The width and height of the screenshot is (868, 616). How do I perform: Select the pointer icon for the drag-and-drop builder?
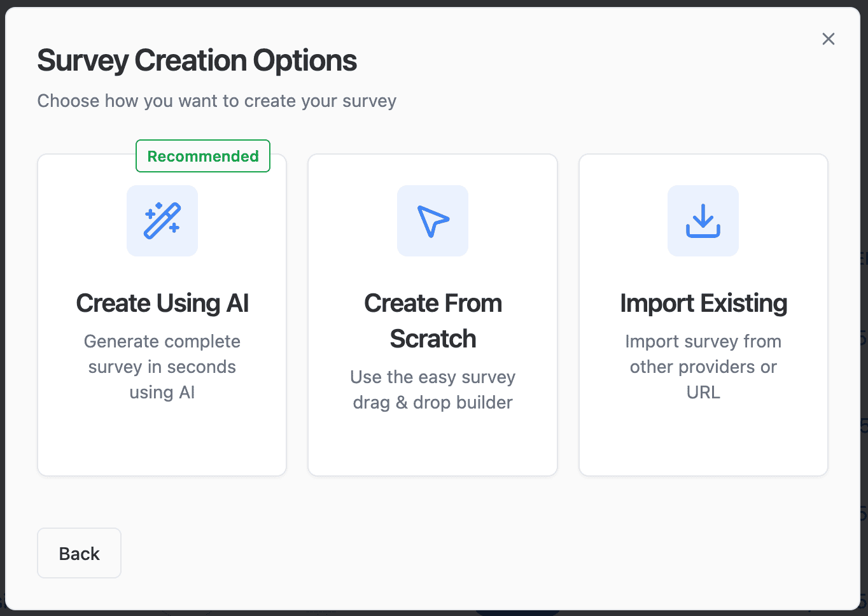coord(433,221)
